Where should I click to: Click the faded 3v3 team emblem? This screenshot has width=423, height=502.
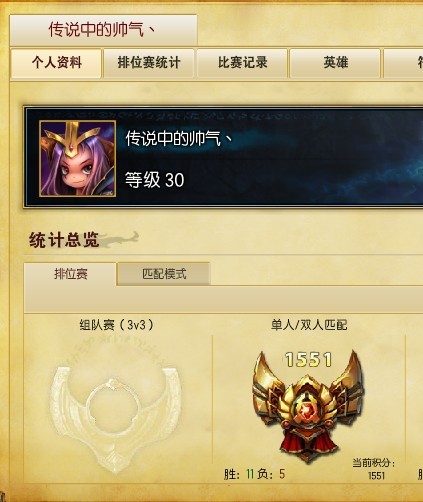(115, 419)
